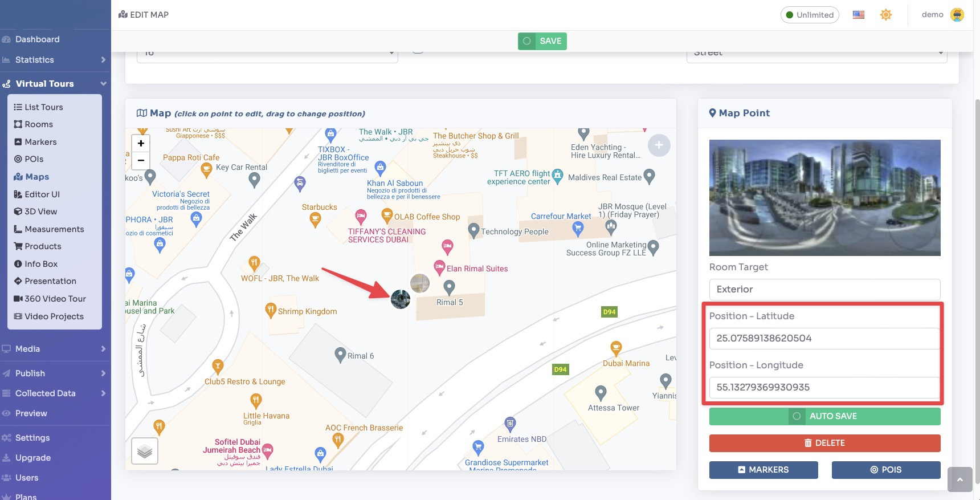Screen dimensions: 980x500
Task: Click the red DELETE button
Action: (x=824, y=443)
